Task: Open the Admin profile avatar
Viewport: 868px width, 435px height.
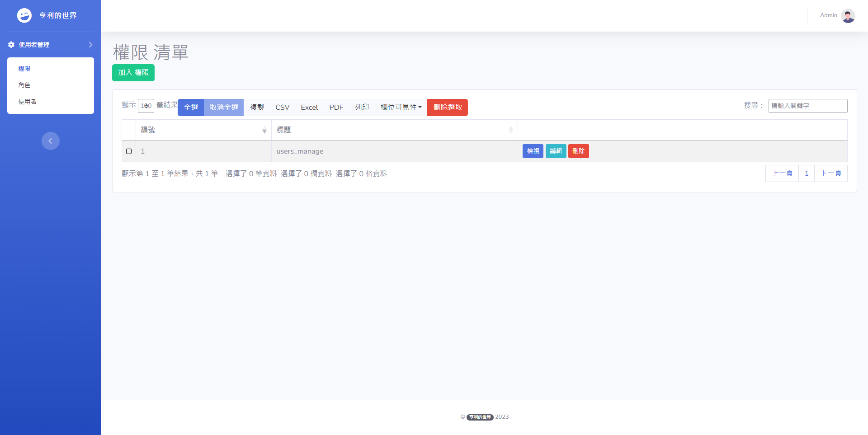Action: tap(849, 15)
